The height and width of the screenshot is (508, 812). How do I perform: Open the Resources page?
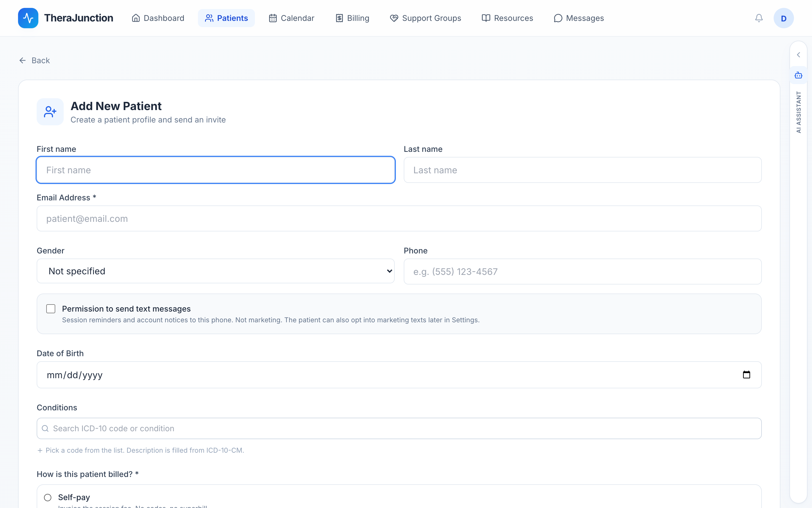pos(507,18)
